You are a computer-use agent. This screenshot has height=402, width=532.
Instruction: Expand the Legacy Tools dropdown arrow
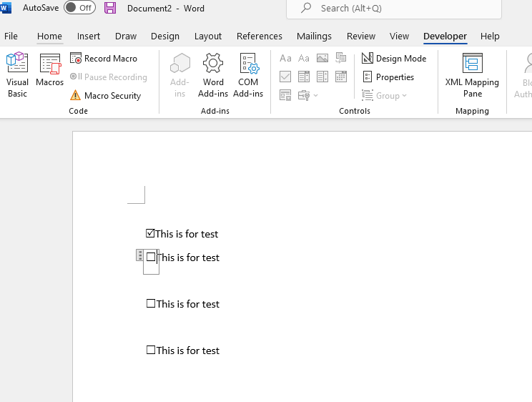coord(315,95)
